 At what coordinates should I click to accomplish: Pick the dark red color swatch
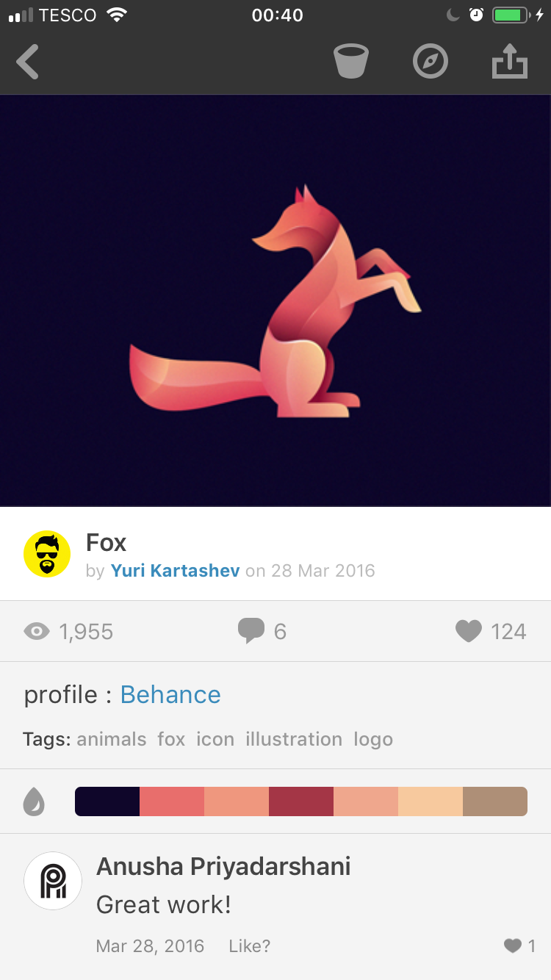[301, 801]
